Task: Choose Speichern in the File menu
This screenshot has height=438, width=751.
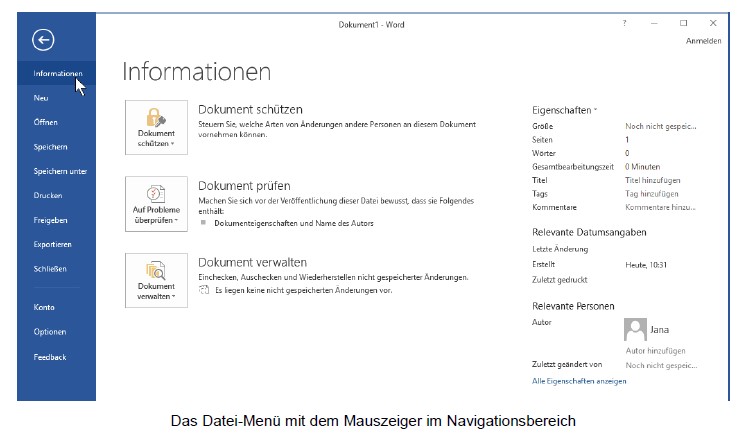Action: pyautogui.click(x=57, y=147)
